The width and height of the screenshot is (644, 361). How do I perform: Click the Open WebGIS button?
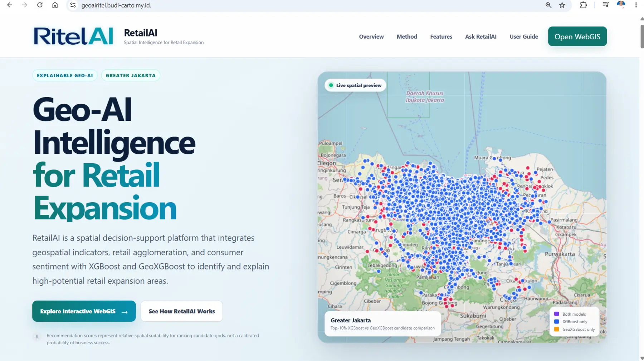pos(577,36)
